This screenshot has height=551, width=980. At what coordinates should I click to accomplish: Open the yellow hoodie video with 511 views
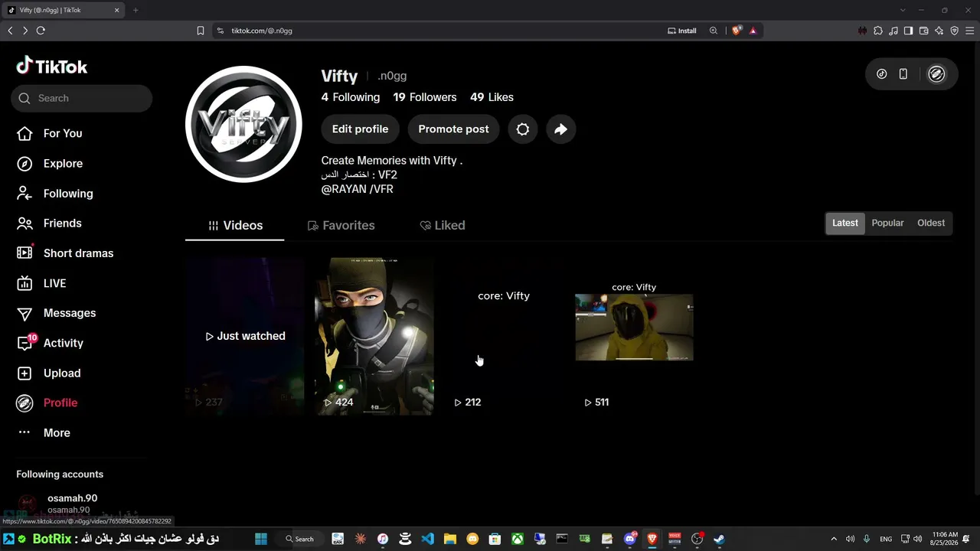tap(634, 336)
